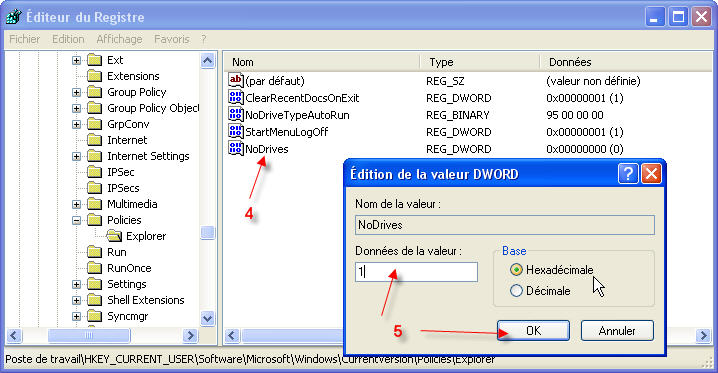718x373 pixels.
Task: Click the StartMenuLogOff value icon
Action: (235, 131)
